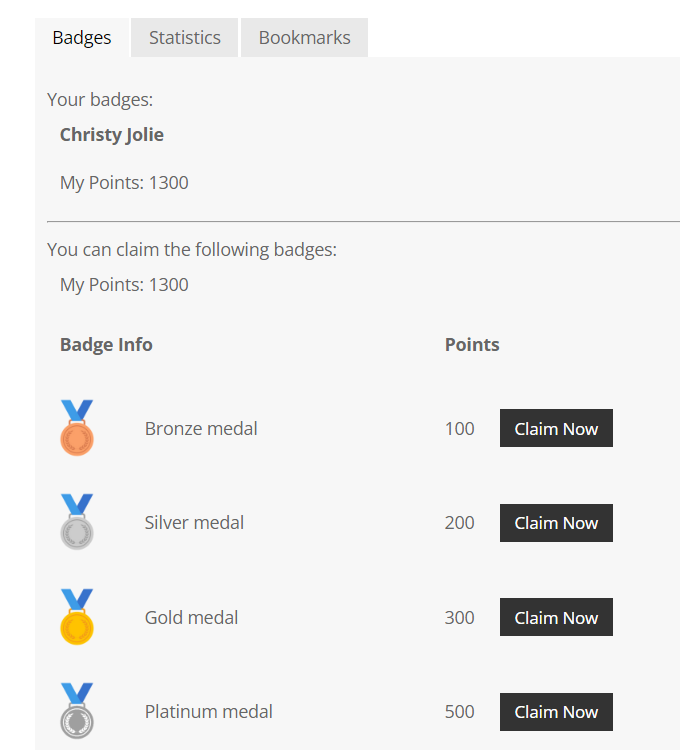Switch to the Statistics tab
Image resolution: width=680 pixels, height=750 pixels.
pyautogui.click(x=185, y=38)
